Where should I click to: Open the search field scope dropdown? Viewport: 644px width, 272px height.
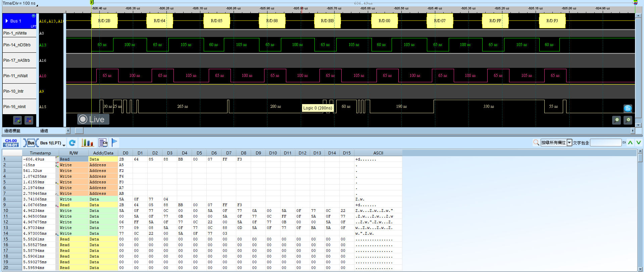569,143
